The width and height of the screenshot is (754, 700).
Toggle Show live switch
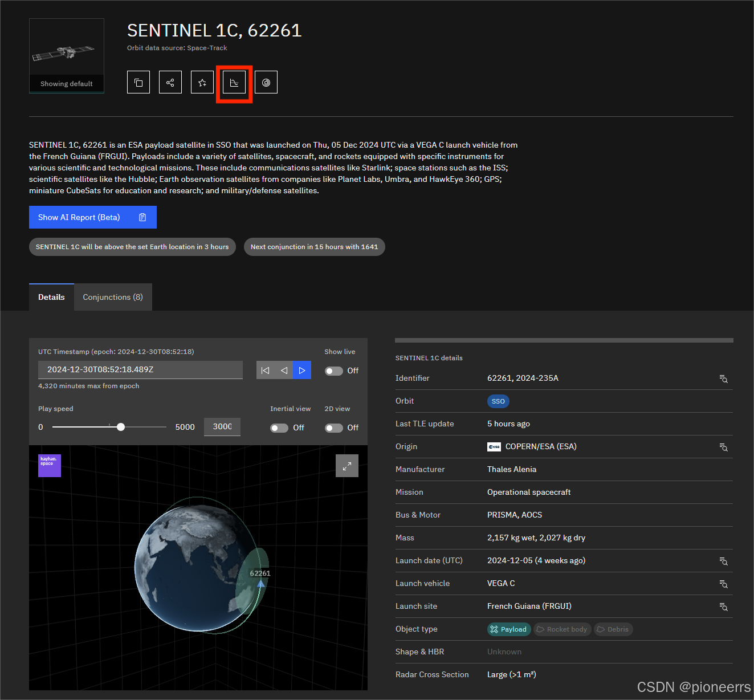click(334, 371)
